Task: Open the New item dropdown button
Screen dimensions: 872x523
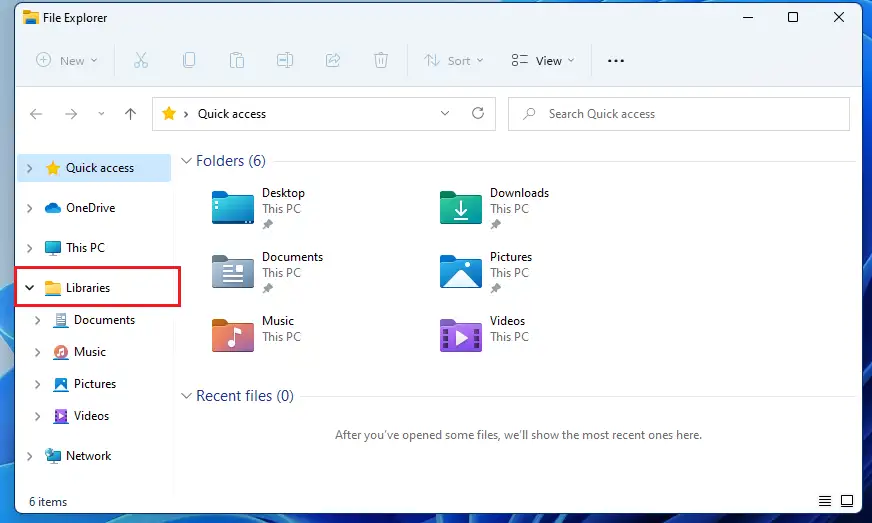Action: tap(67, 61)
